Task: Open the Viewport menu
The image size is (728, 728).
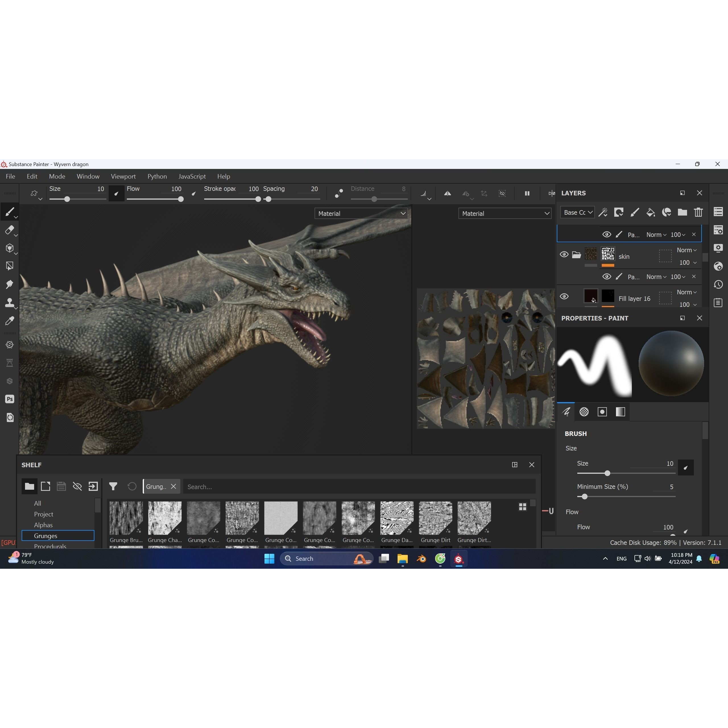Action: pyautogui.click(x=123, y=176)
